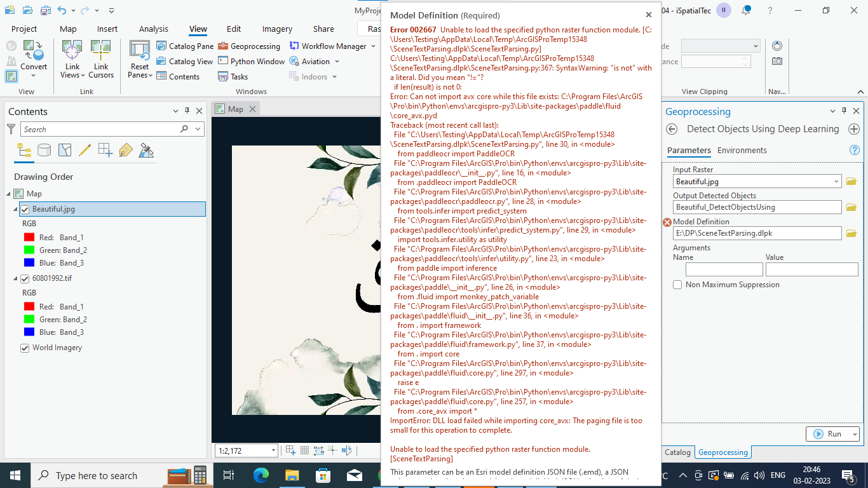The width and height of the screenshot is (868, 488).
Task: Open the Geoprocessing pane from ribbon
Action: [248, 46]
